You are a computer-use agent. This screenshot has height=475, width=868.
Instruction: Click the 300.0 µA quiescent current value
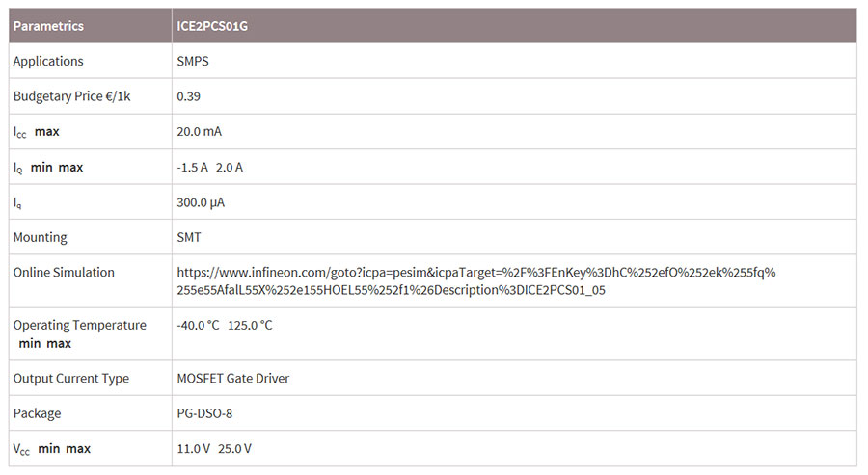pos(201,202)
